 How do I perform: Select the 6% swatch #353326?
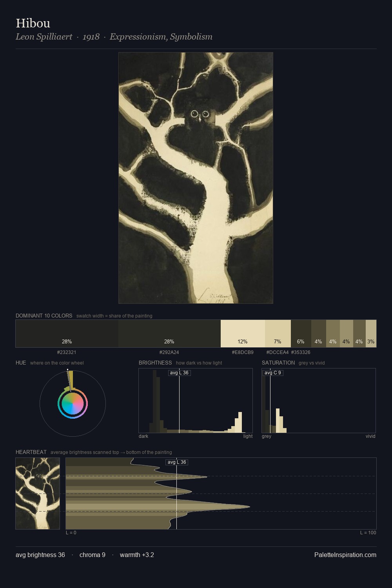pos(301,334)
